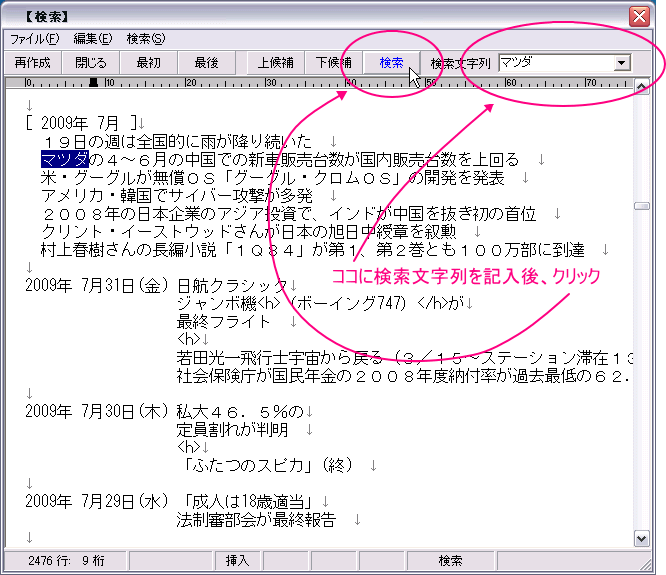Jump to last result with 最後
666x575 pixels.
point(206,62)
